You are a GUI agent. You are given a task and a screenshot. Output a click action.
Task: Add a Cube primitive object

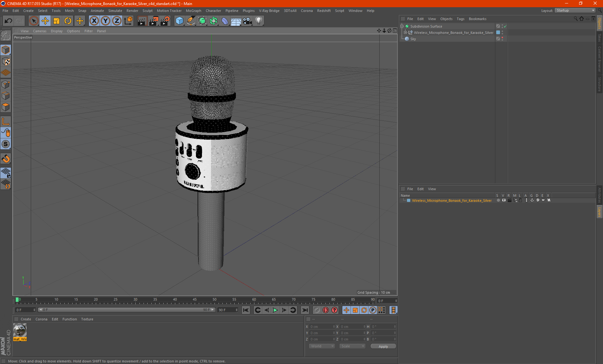click(179, 21)
